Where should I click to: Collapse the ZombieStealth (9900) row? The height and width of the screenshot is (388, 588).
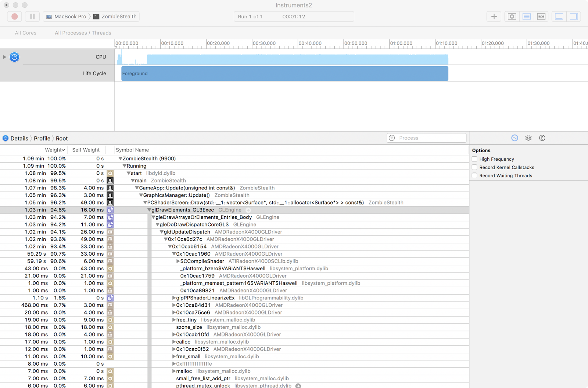click(x=120, y=159)
